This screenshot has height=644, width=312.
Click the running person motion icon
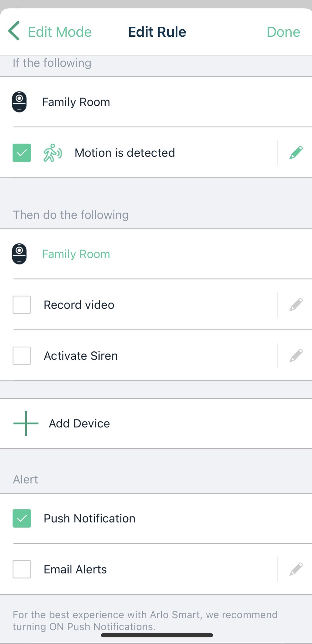(52, 153)
